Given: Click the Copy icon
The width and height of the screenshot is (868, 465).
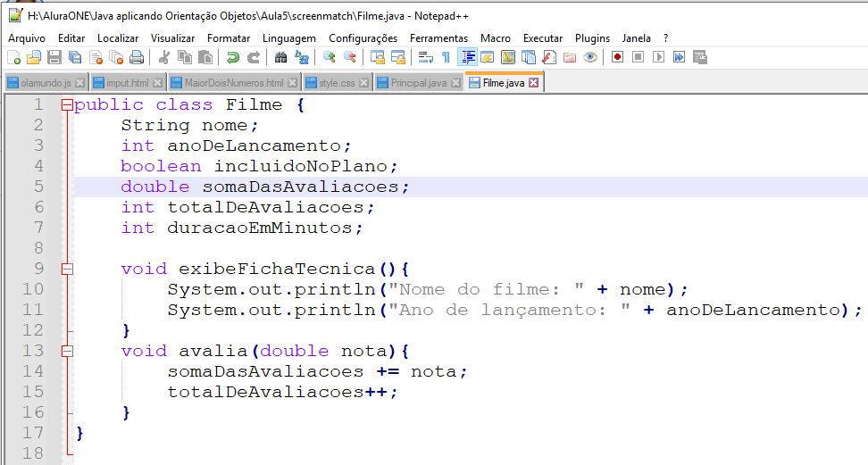Looking at the screenshot, I should (184, 57).
